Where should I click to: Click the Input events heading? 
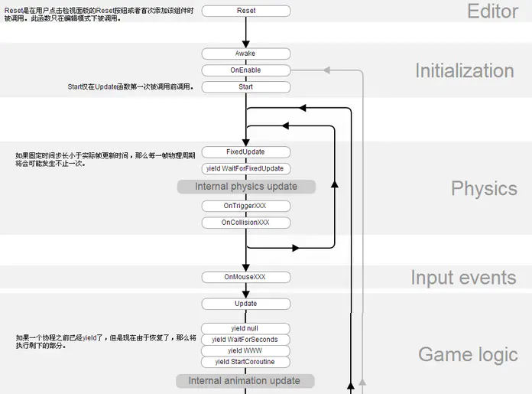point(463,278)
